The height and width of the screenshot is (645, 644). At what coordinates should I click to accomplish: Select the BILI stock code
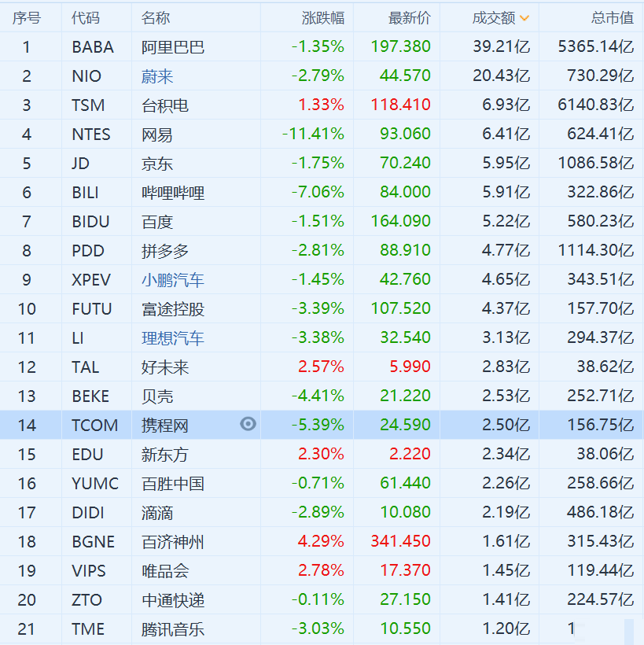pyautogui.click(x=85, y=193)
